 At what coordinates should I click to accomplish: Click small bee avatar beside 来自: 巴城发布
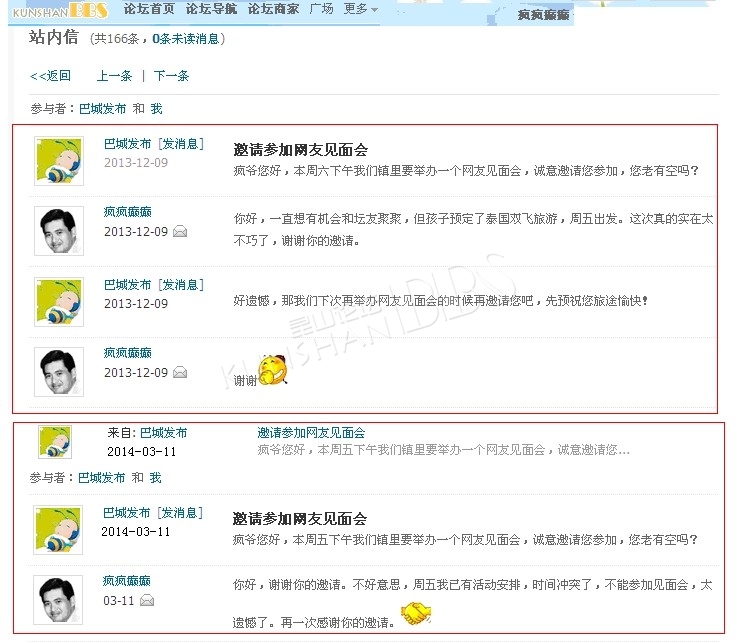[x=55, y=441]
